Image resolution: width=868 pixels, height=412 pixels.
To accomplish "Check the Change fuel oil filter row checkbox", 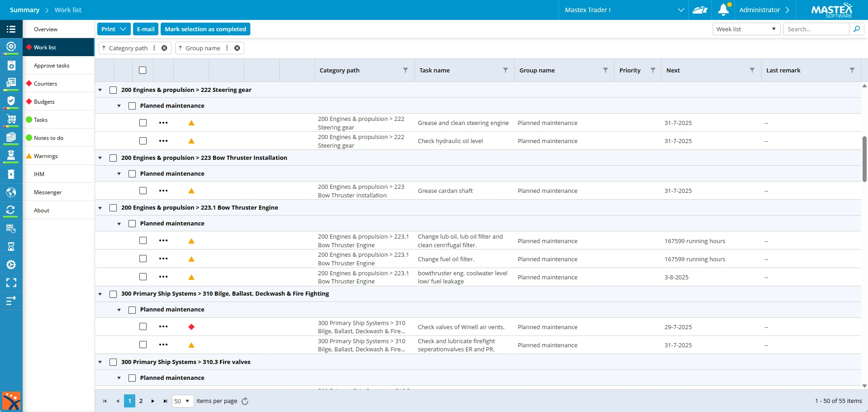I will (x=143, y=259).
